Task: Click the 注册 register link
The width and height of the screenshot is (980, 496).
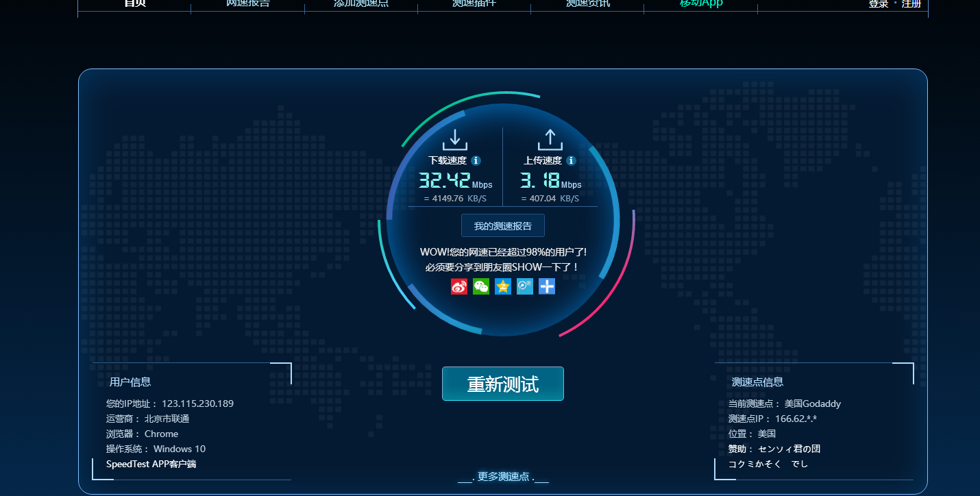Action: 911,4
